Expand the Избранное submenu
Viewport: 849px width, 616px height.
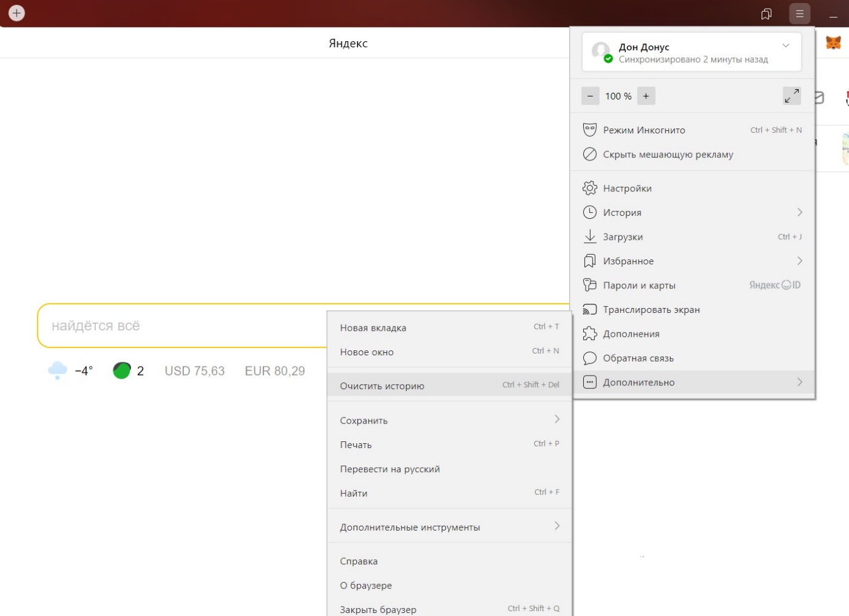pos(799,261)
